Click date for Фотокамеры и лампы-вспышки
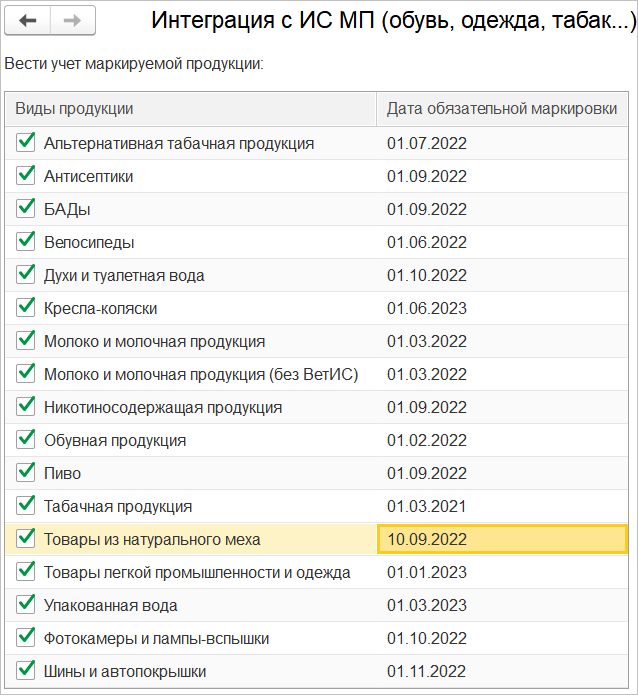638x695 pixels. (x=427, y=638)
